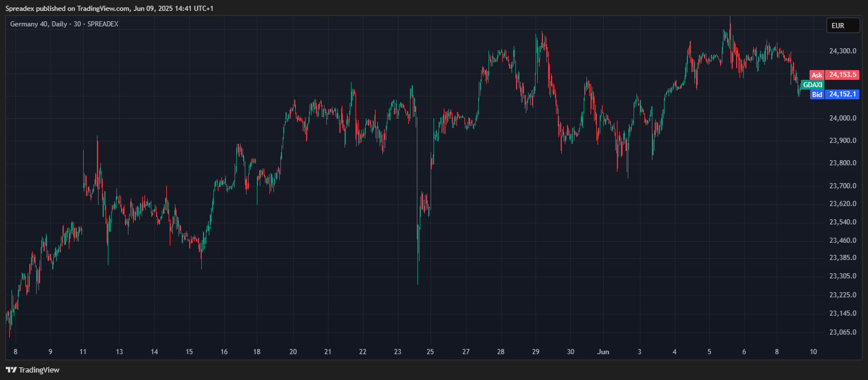
Task: Click the Jun month label on time axis
Action: [603, 351]
